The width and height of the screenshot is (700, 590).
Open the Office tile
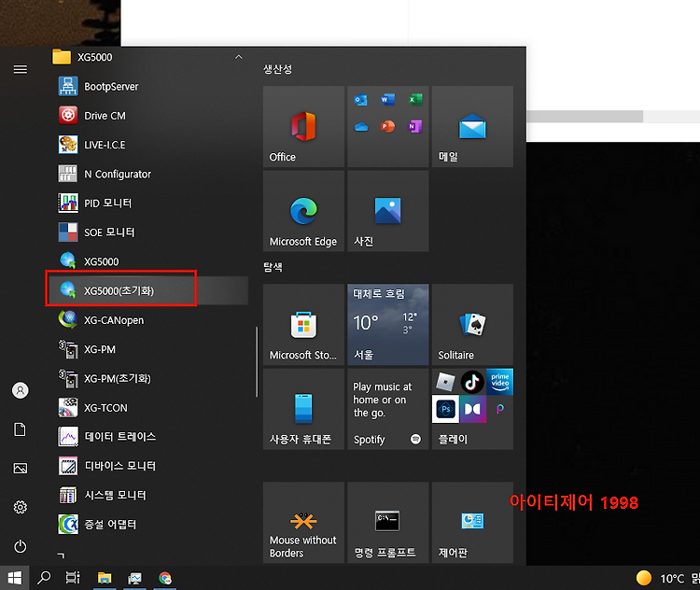(x=303, y=127)
